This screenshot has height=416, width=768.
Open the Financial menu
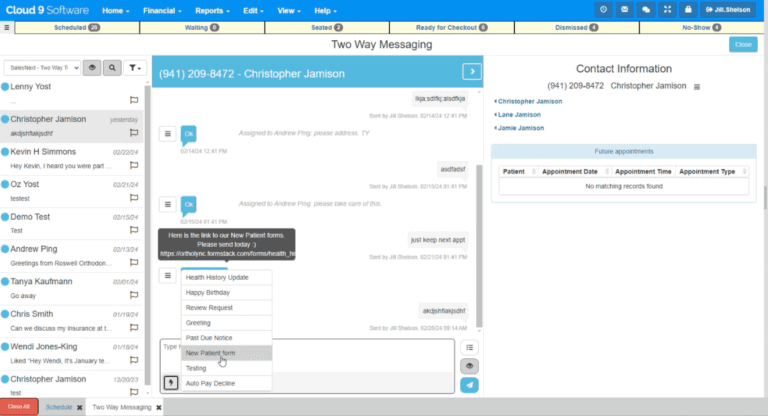[x=162, y=10]
